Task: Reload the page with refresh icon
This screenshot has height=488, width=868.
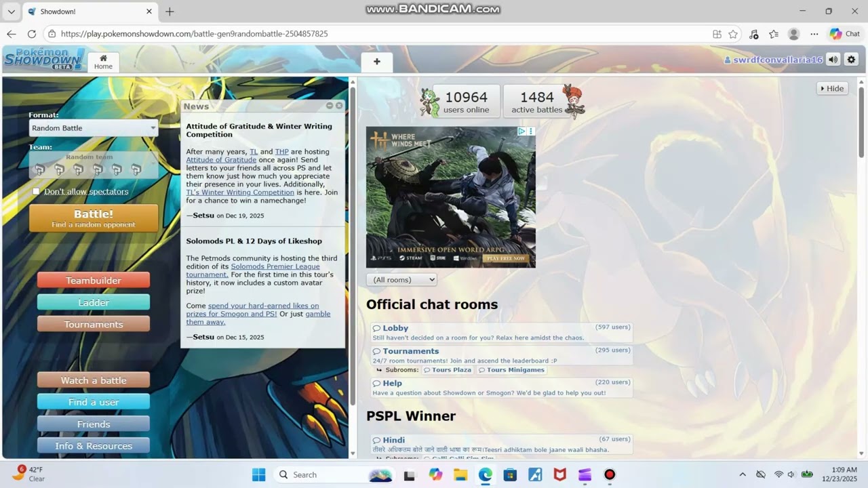Action: point(32,34)
